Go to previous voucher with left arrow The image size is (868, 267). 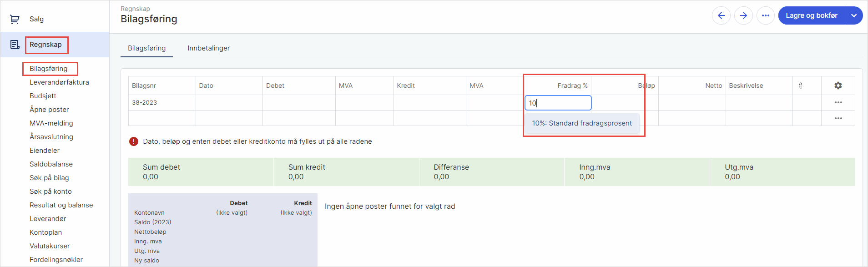pyautogui.click(x=721, y=15)
